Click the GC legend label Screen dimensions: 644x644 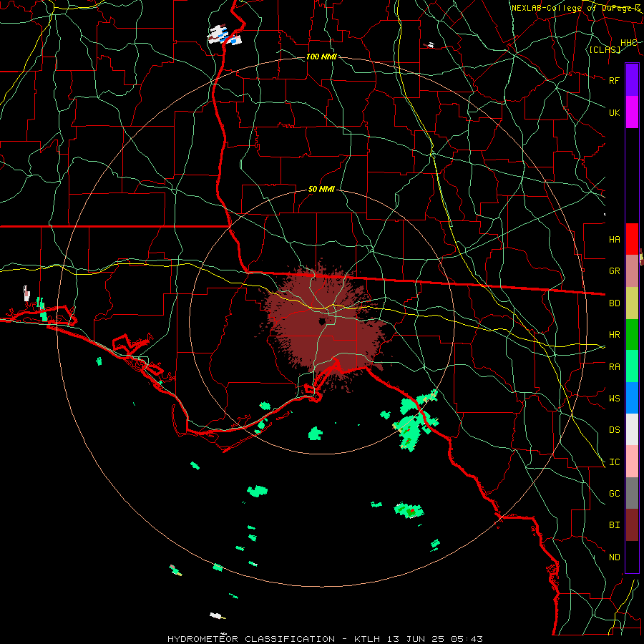(x=614, y=494)
